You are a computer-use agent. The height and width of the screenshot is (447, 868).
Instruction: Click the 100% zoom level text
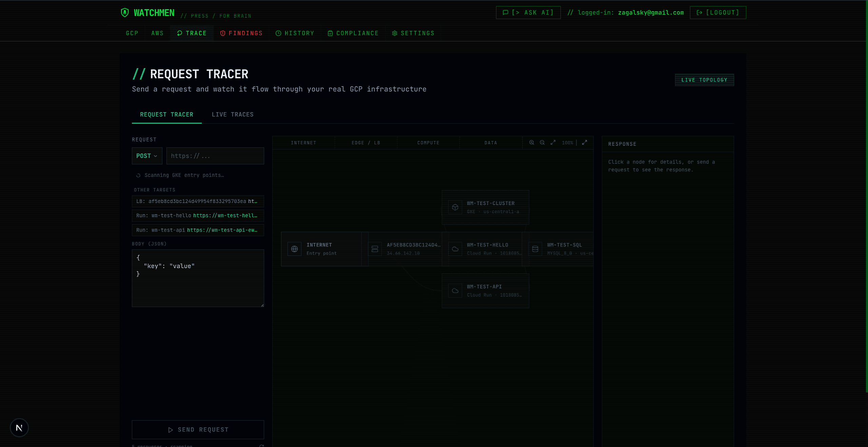[x=568, y=143]
